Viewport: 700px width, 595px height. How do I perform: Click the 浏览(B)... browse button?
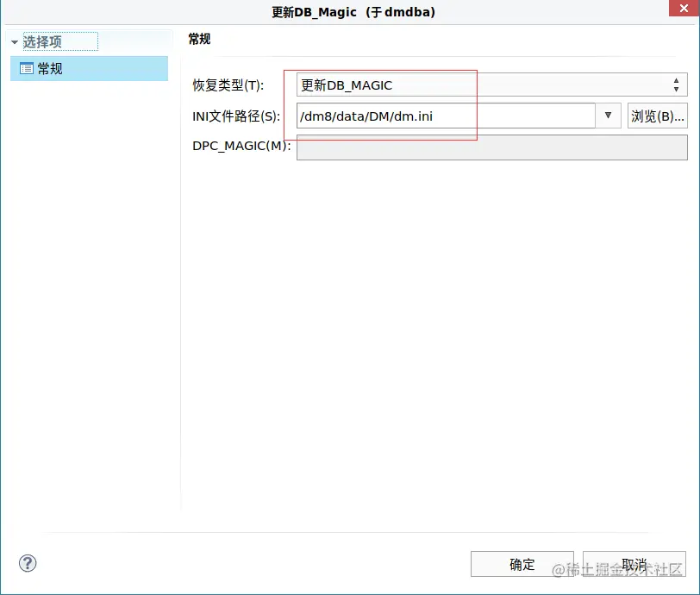pos(658,116)
